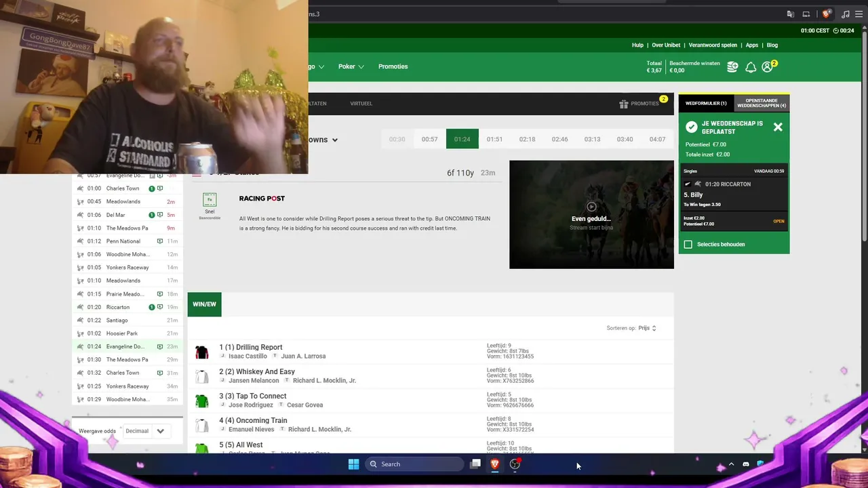Click the horse racing stream thumbnail

[591, 214]
